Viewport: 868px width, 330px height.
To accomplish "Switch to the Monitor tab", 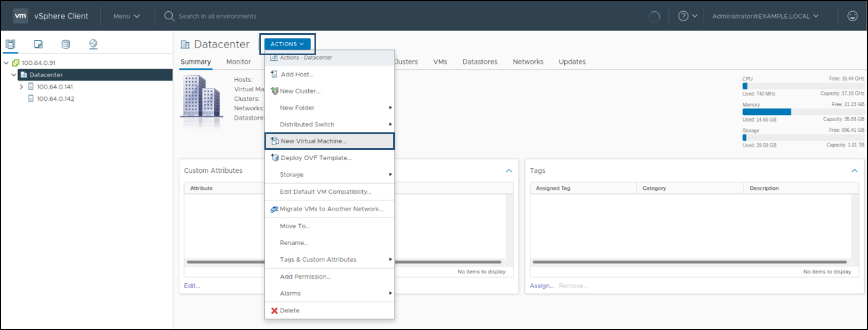I will pos(239,62).
